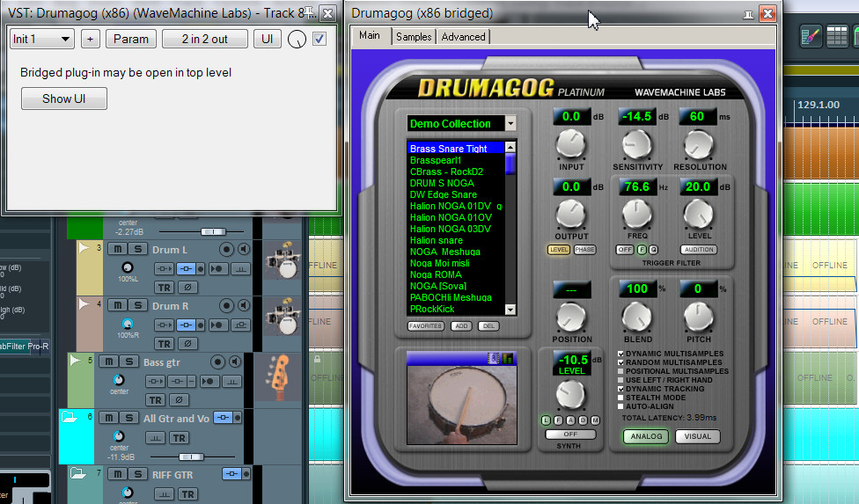The width and height of the screenshot is (859, 504).
Task: Click the Bass gtr guitar headstock thumbnail
Action: (278, 376)
